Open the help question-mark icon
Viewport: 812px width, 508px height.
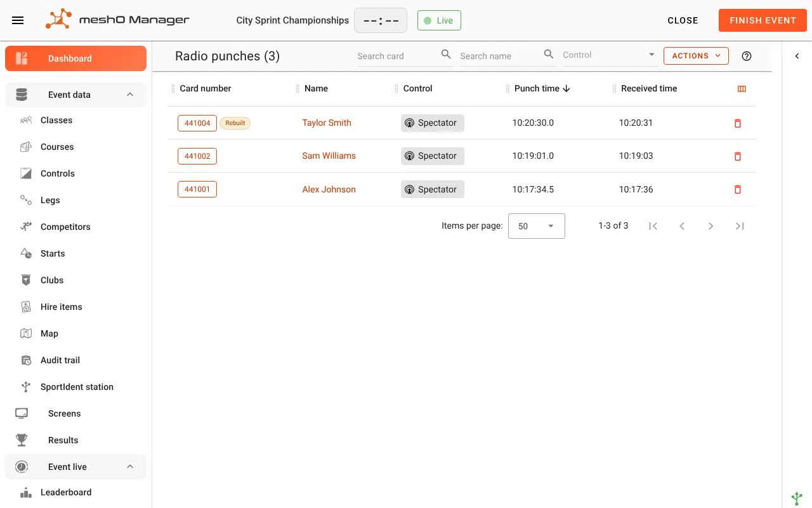(x=747, y=56)
